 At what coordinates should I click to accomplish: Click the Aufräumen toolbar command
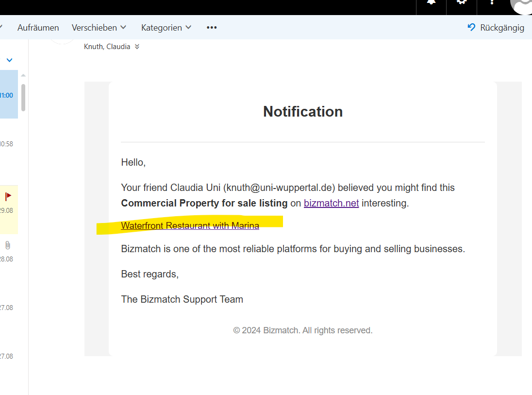pos(38,28)
